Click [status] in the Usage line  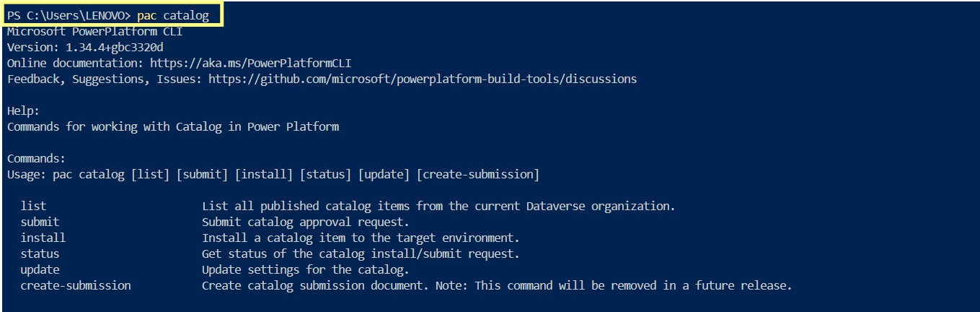[325, 174]
